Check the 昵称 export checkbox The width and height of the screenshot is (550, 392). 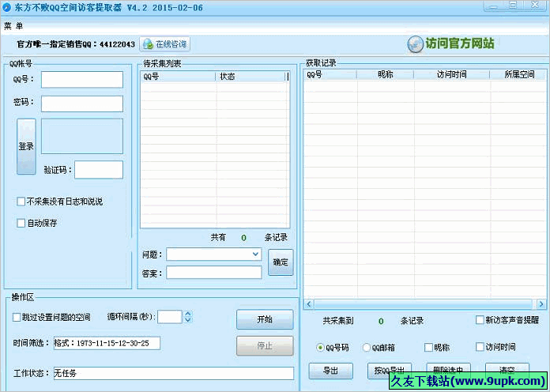(x=428, y=348)
